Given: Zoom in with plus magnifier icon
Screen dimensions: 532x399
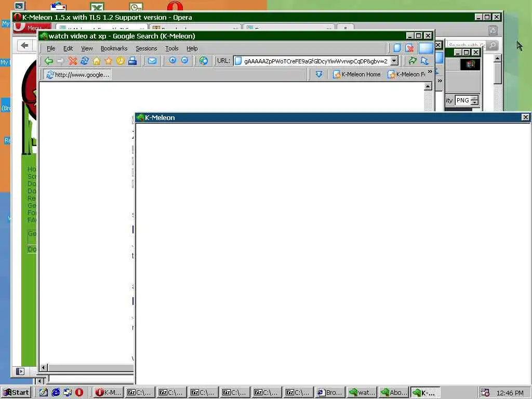Looking at the screenshot, I should [x=172, y=60].
